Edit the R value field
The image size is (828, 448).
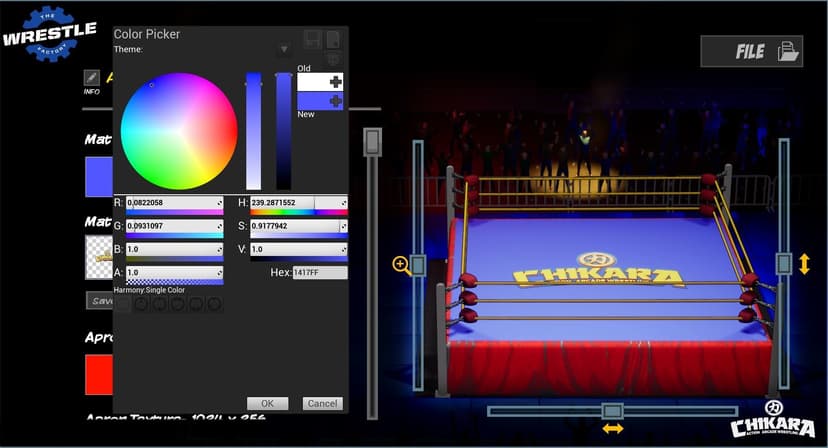coord(174,203)
